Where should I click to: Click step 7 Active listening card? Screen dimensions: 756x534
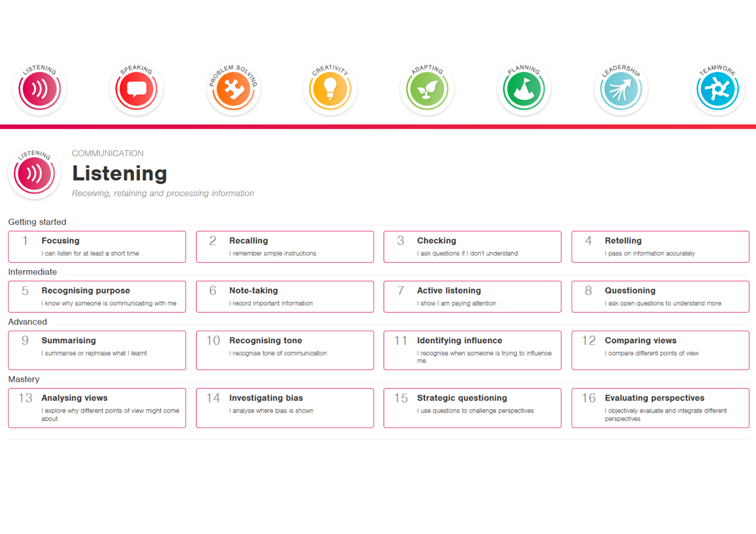point(472,297)
